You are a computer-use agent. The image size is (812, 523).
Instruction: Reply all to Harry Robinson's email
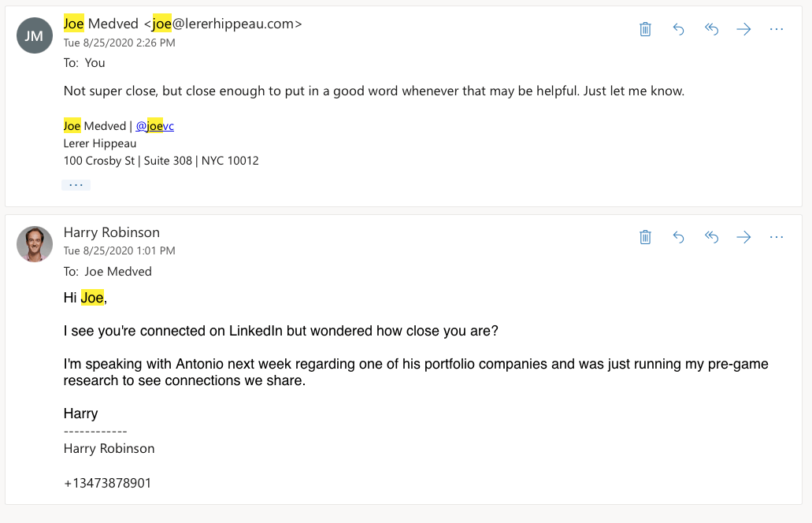[711, 237]
